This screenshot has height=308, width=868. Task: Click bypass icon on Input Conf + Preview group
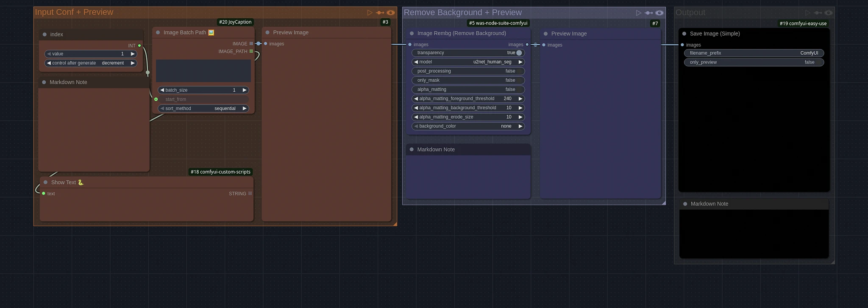(x=380, y=13)
